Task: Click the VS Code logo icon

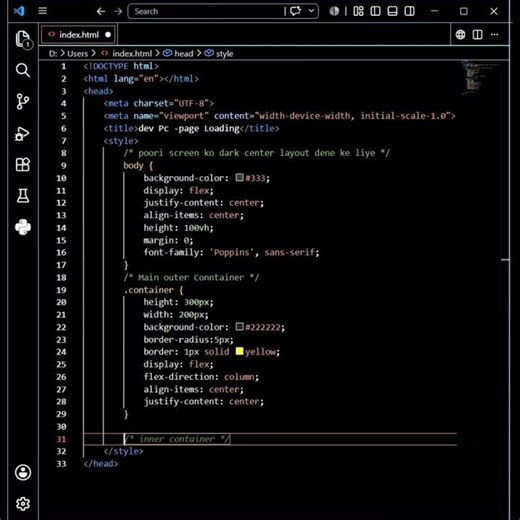Action: coord(19,11)
